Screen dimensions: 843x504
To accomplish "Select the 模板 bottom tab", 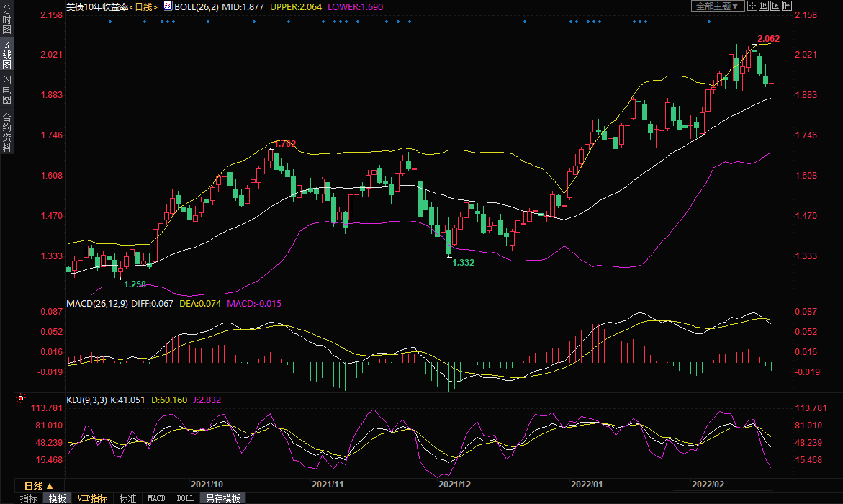I will [x=57, y=498].
